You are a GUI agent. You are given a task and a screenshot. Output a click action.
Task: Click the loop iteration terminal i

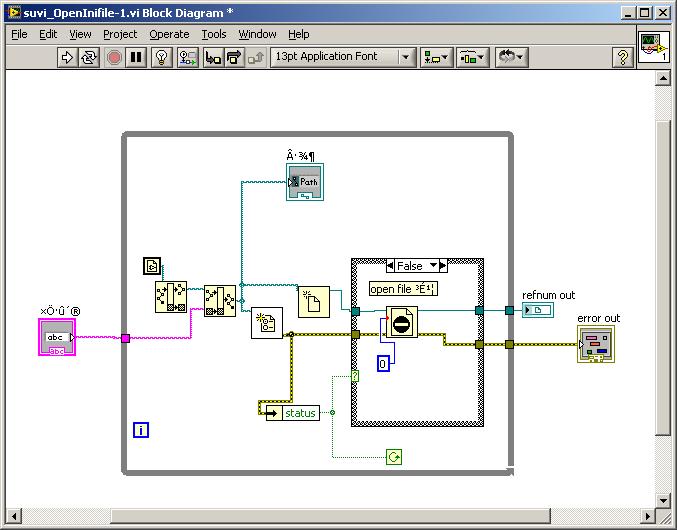(x=141, y=430)
